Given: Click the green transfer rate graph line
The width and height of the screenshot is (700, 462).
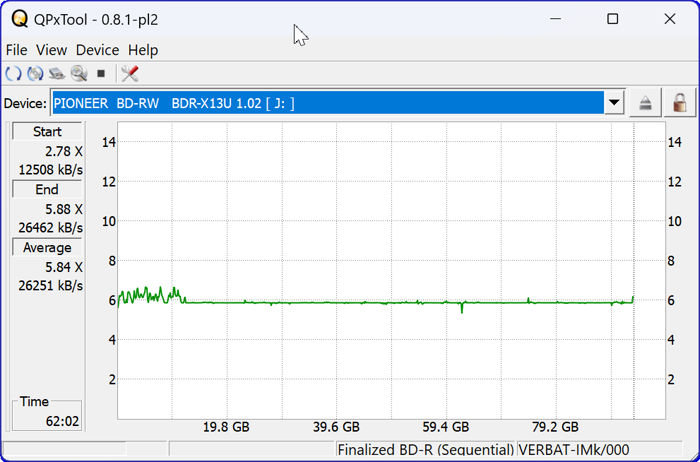Looking at the screenshot, I should 400,302.
